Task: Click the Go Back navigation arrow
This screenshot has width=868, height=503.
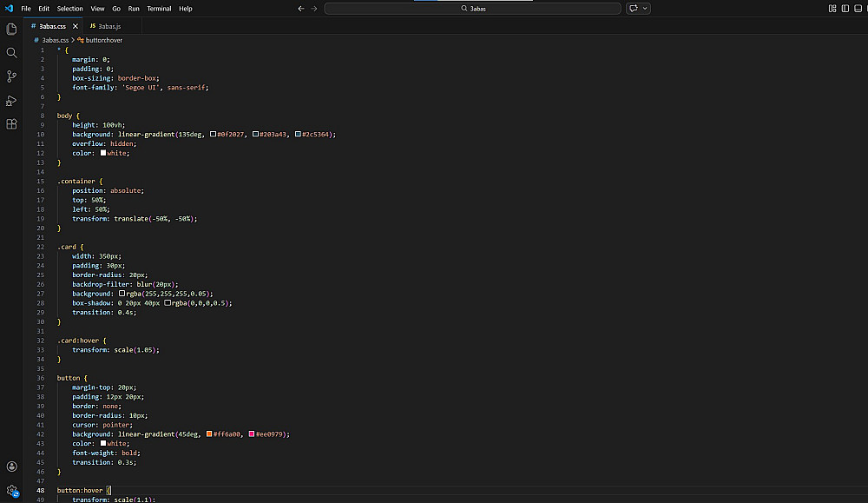Action: pyautogui.click(x=300, y=9)
